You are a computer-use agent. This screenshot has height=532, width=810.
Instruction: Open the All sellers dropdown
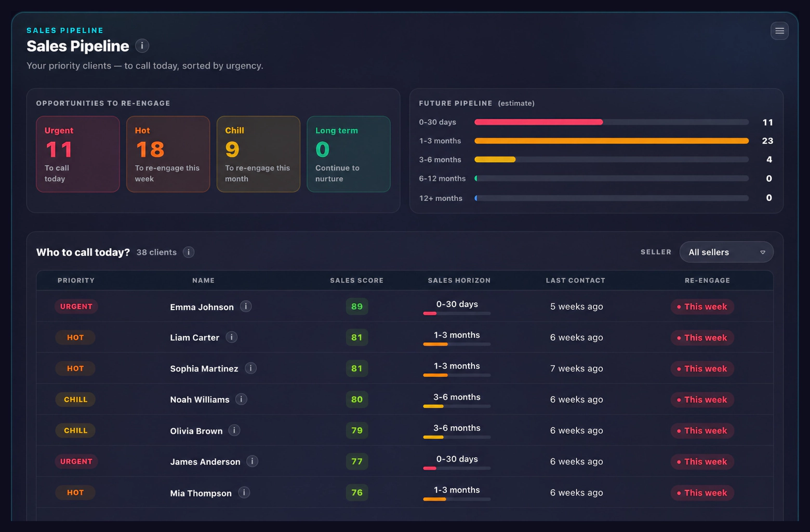[726, 252]
